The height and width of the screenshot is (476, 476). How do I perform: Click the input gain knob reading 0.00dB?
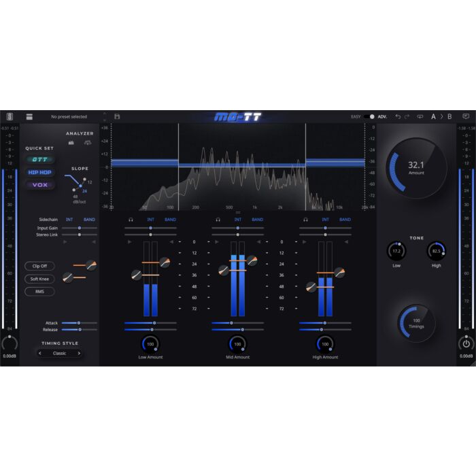pos(10,343)
